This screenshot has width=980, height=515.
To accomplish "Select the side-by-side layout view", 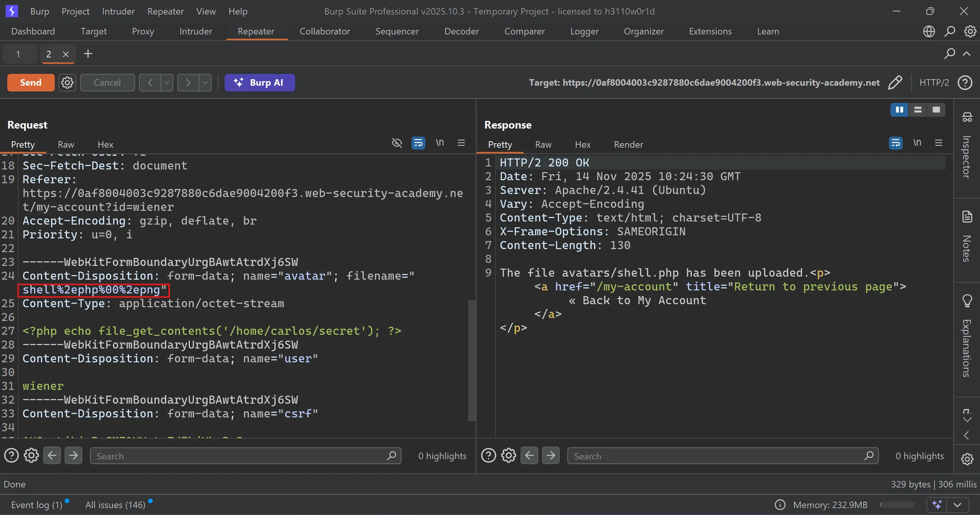I will tap(899, 110).
